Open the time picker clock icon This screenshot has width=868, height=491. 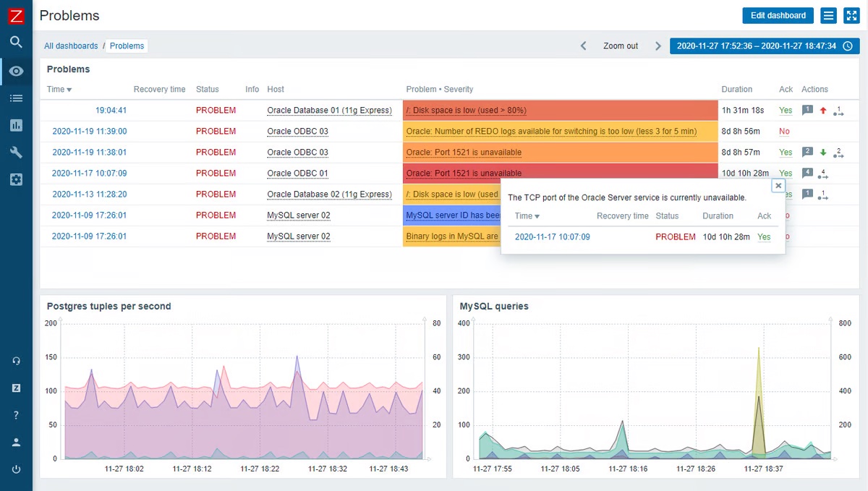click(848, 45)
